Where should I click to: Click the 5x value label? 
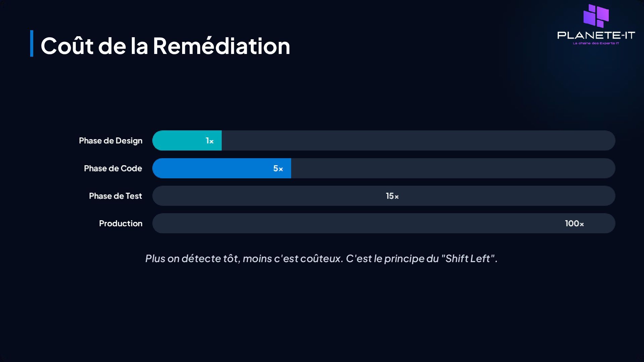click(278, 168)
